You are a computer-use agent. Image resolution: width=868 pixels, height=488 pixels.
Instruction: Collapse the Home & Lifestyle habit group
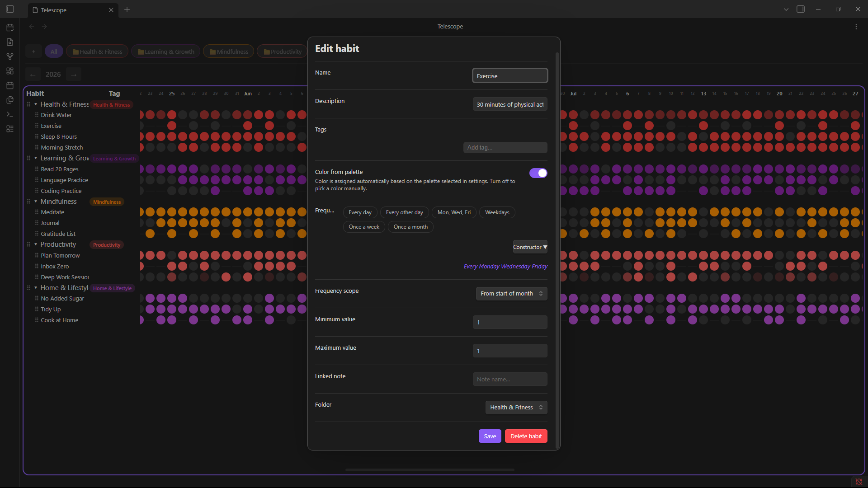click(36, 288)
